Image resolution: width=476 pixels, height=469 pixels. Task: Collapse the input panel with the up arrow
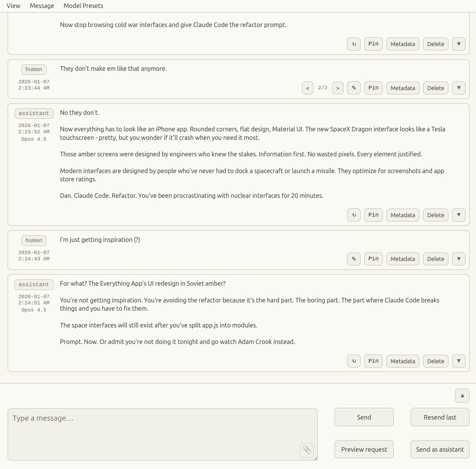point(462,396)
